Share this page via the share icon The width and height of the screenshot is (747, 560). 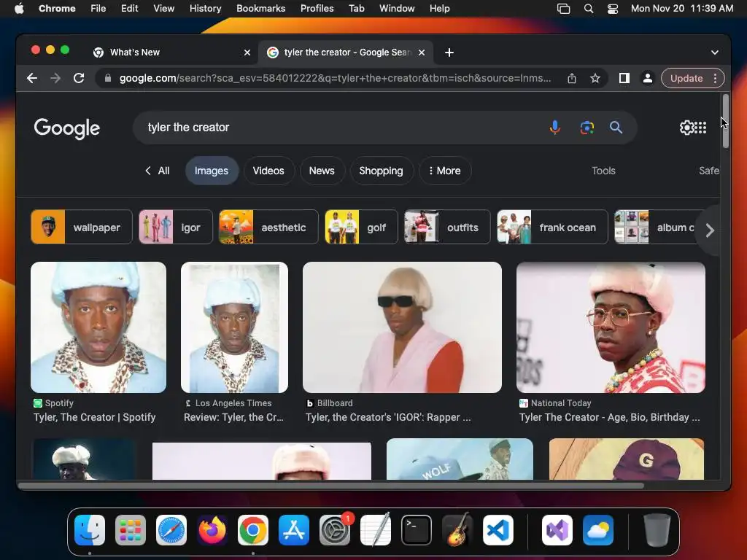coord(572,78)
